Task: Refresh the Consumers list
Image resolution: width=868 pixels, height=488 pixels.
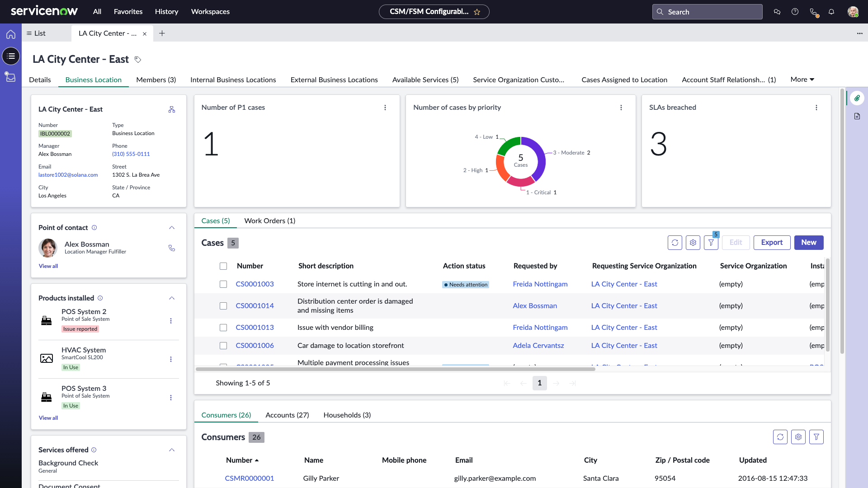Action: pyautogui.click(x=780, y=437)
